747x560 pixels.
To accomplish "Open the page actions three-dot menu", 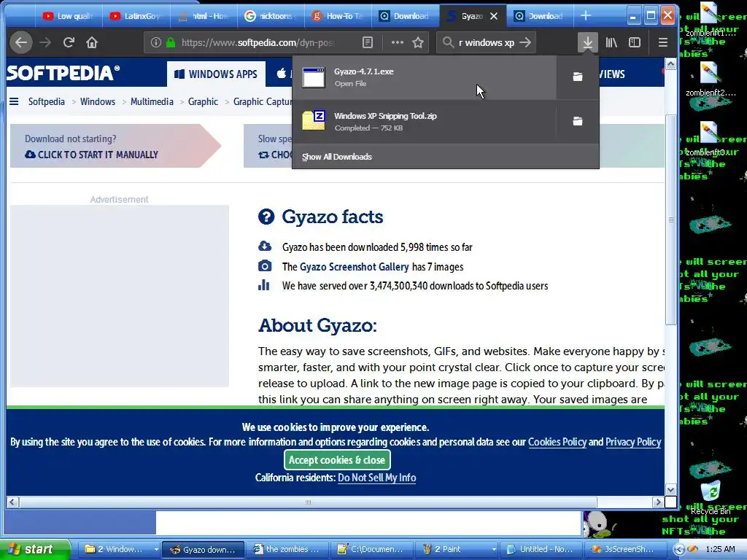I will tap(398, 42).
